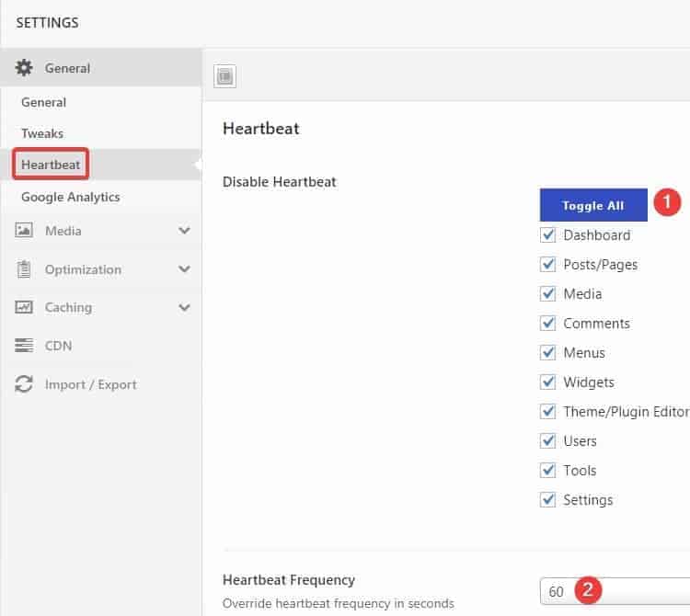Screen dimensions: 690x616
Task: Open the Optimization section label
Action: [83, 269]
